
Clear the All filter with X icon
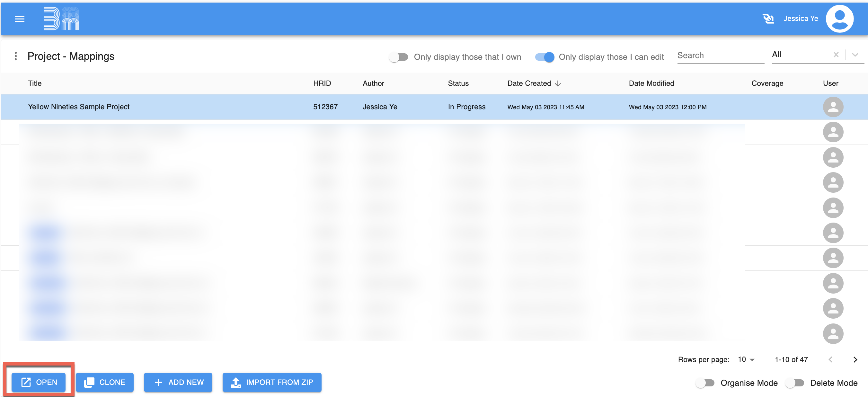click(x=836, y=55)
